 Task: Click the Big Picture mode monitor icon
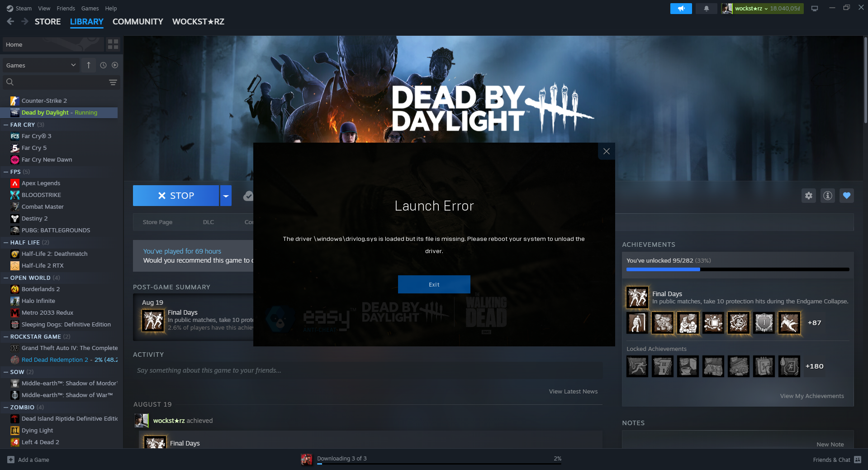pyautogui.click(x=815, y=9)
